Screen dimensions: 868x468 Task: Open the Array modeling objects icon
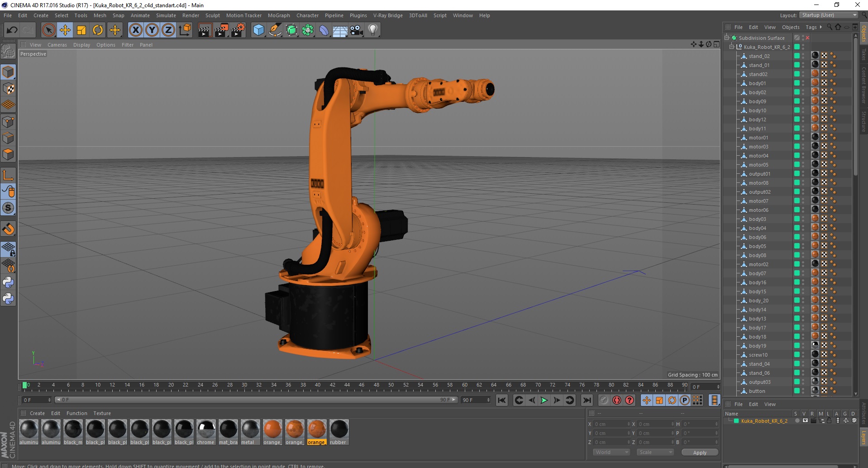tap(308, 30)
